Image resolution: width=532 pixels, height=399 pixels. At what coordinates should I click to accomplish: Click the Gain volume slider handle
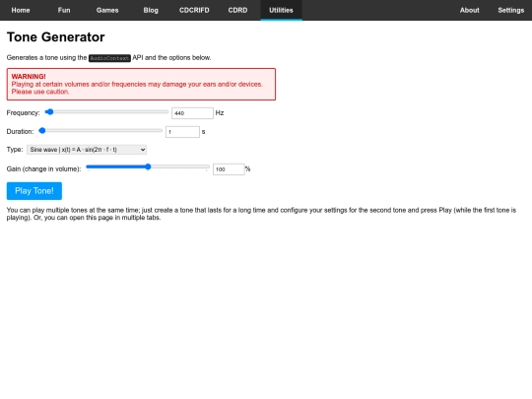click(x=148, y=166)
